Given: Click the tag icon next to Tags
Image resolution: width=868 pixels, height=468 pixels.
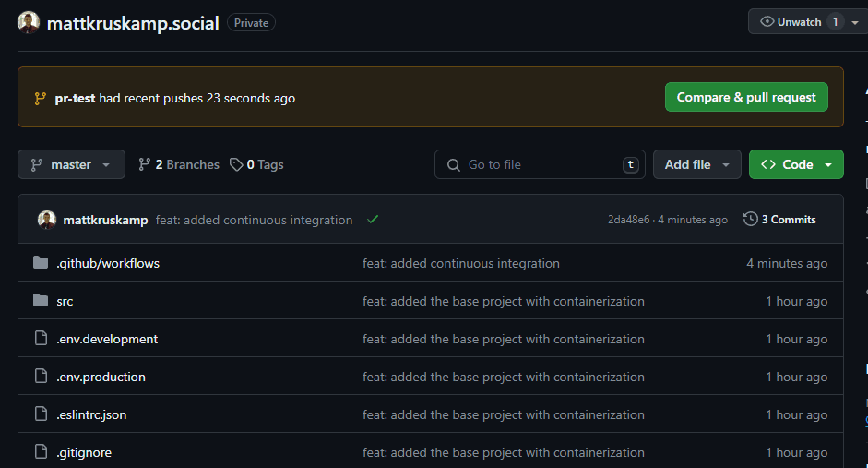Looking at the screenshot, I should pos(236,164).
